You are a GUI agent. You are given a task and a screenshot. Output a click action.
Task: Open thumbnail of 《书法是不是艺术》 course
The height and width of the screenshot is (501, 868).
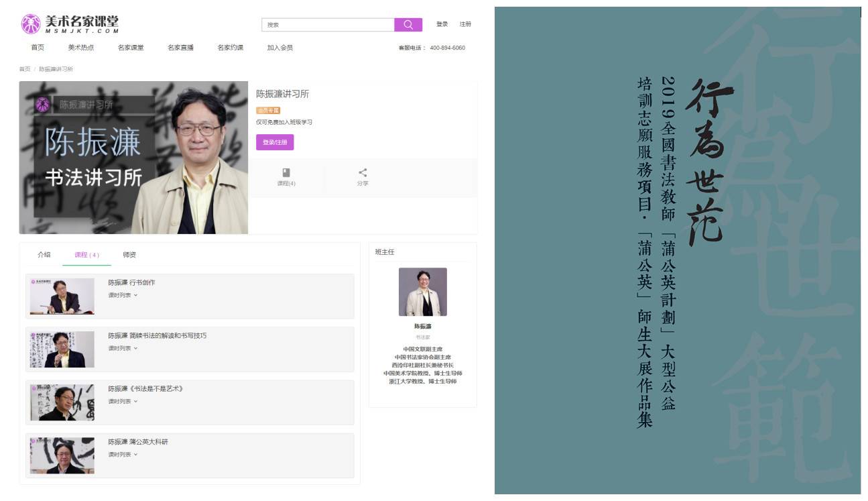click(x=62, y=402)
